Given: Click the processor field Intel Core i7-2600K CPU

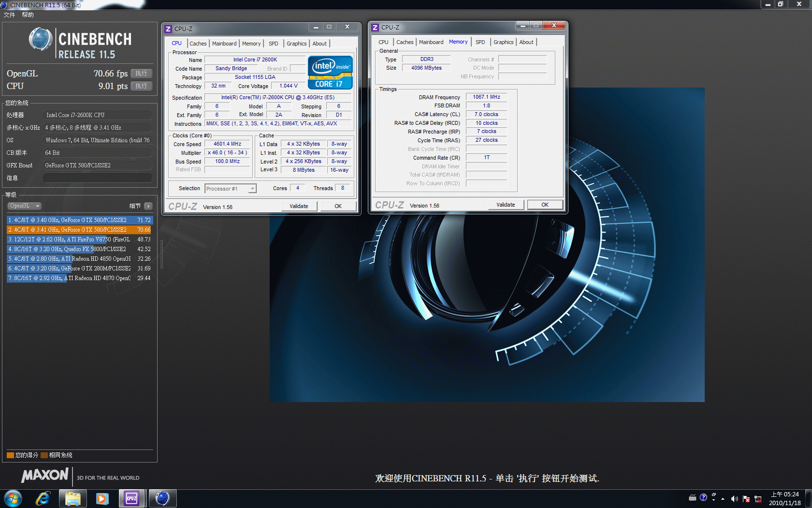Looking at the screenshot, I should (98, 115).
